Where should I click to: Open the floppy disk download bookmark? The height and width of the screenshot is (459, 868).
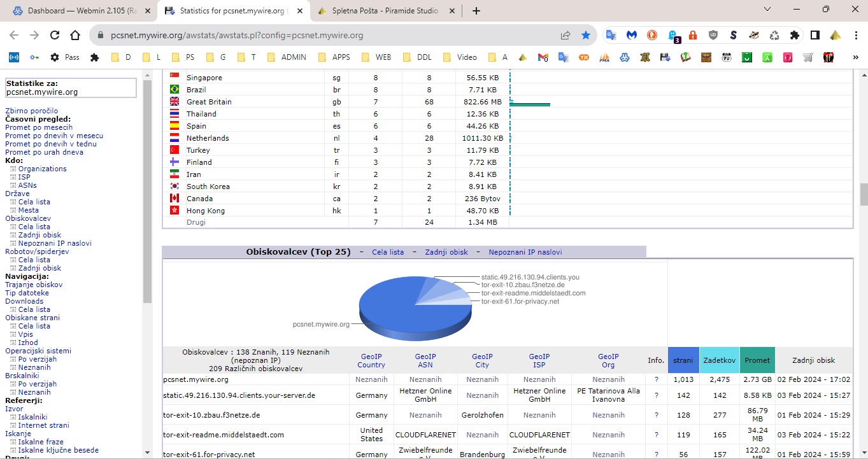[x=665, y=57]
